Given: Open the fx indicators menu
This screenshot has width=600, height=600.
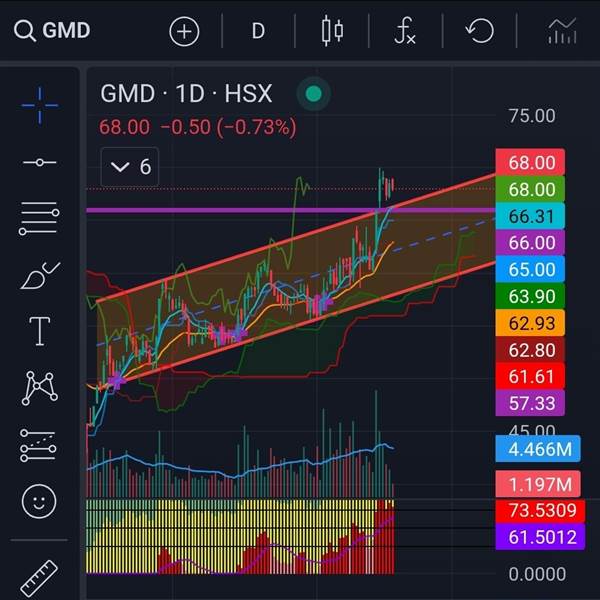Looking at the screenshot, I should tap(405, 31).
